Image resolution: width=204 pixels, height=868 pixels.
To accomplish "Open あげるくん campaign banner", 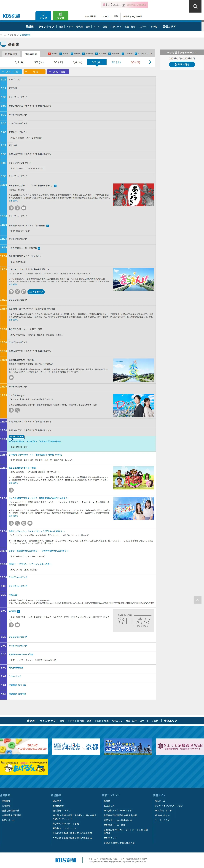I will tap(24, 767).
